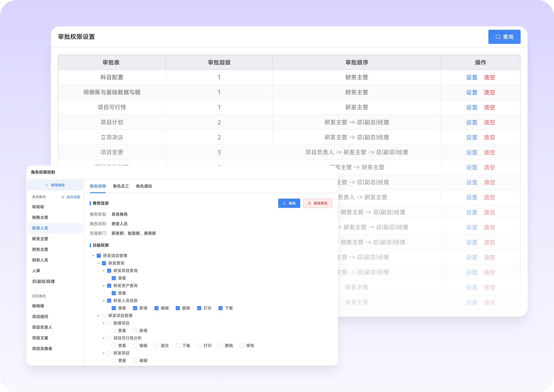Check the 审批 checkbox under 项目可行性分析
554x392 pixels.
tap(242, 345)
